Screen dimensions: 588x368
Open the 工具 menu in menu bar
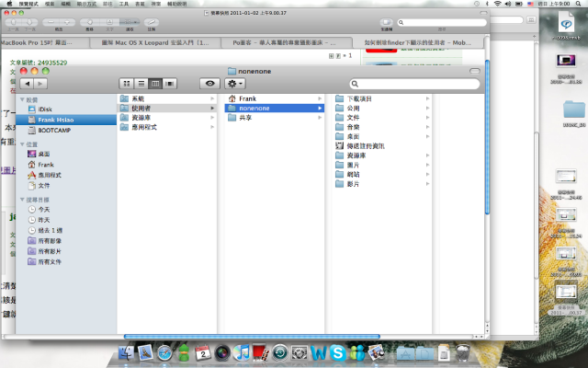coord(124,4)
